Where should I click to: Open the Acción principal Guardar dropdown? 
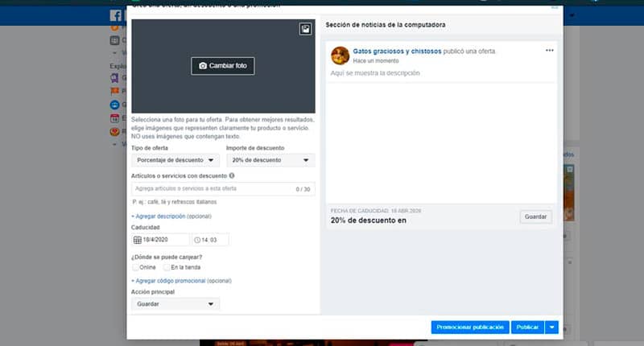pyautogui.click(x=175, y=304)
